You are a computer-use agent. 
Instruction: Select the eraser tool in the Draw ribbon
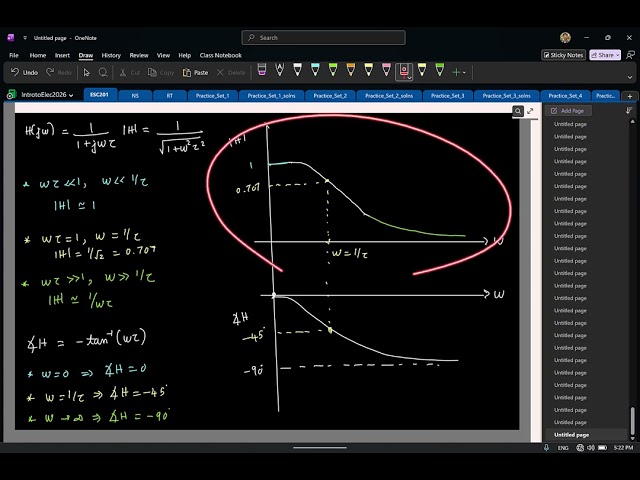pos(262,70)
